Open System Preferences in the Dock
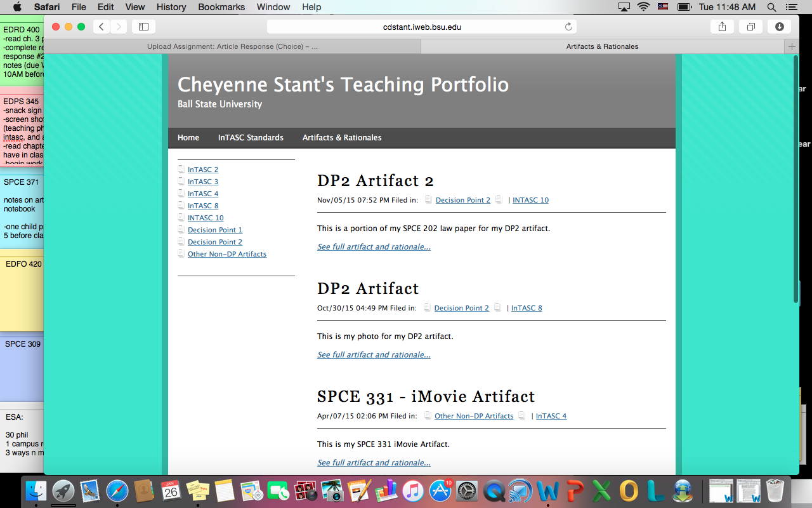 click(x=467, y=491)
